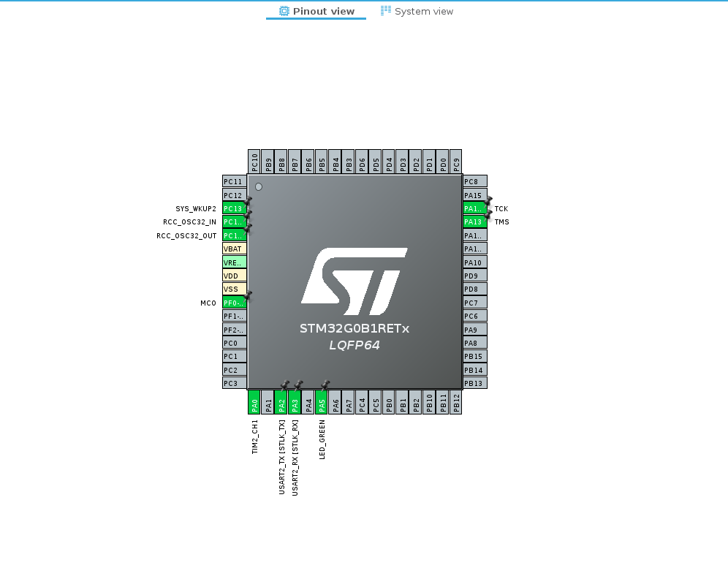Open the System view tab
728x587 pixels.
tap(417, 11)
